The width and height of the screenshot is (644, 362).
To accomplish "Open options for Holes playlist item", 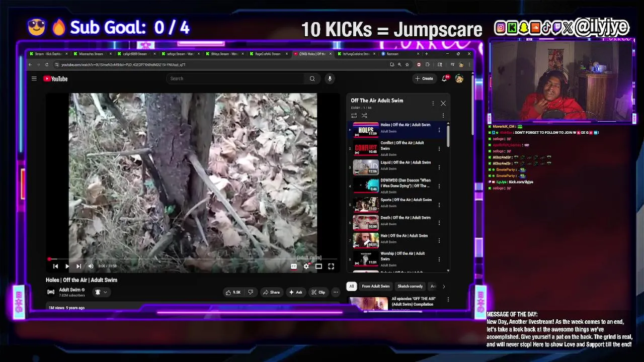I will (439, 130).
